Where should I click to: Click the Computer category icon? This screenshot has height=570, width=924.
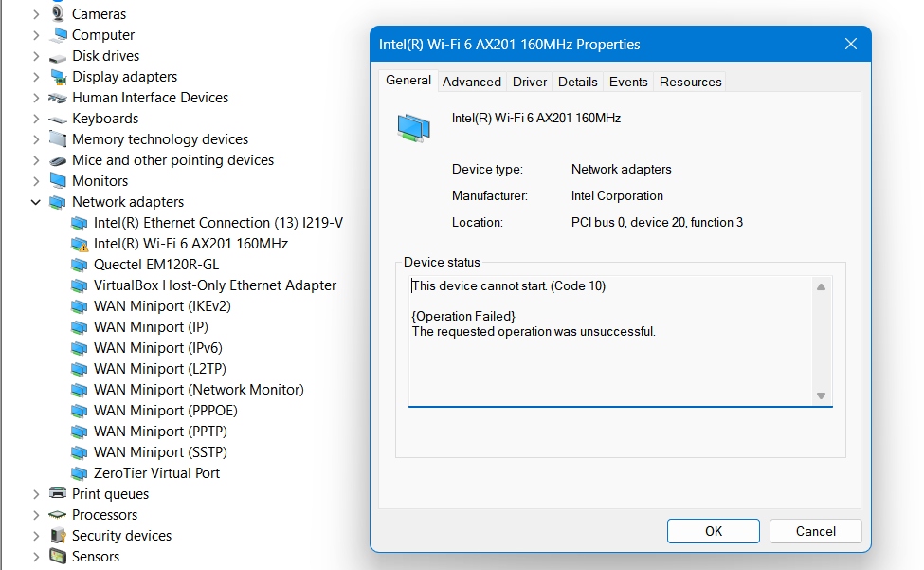57,35
